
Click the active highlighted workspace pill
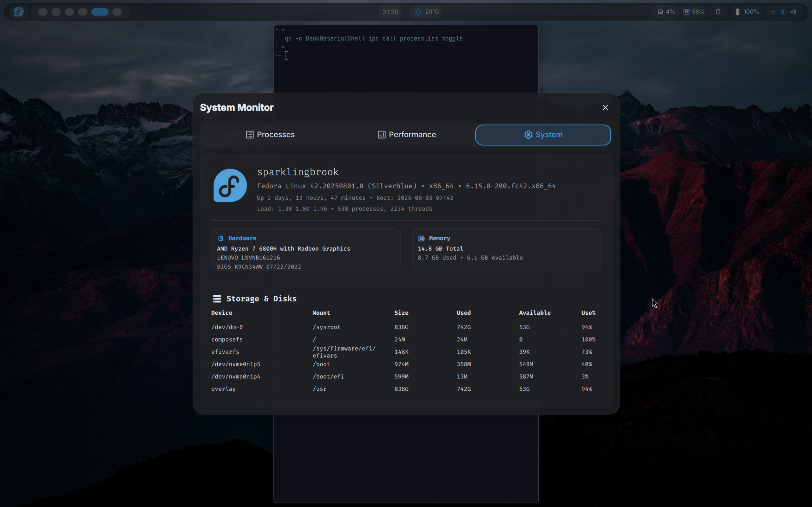[100, 12]
